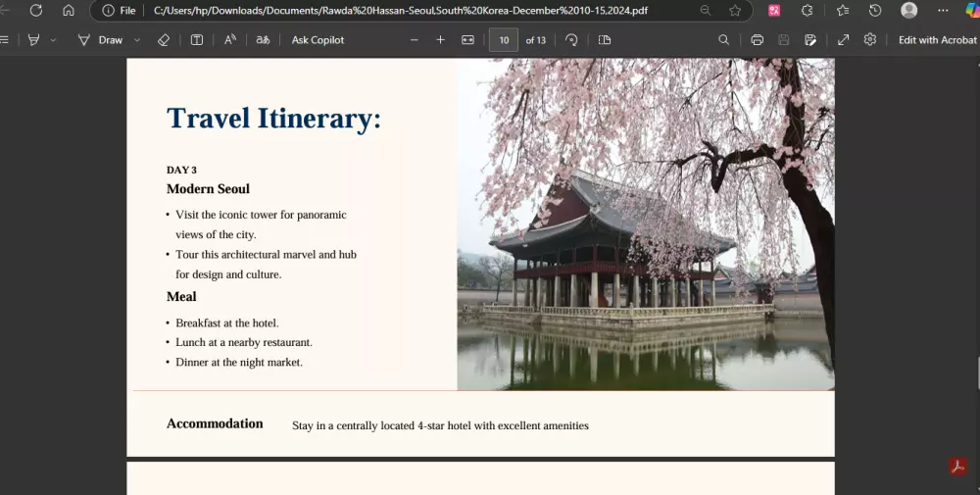This screenshot has height=495, width=980.
Task: Click the 'Meal' subheading
Action: 181,297
